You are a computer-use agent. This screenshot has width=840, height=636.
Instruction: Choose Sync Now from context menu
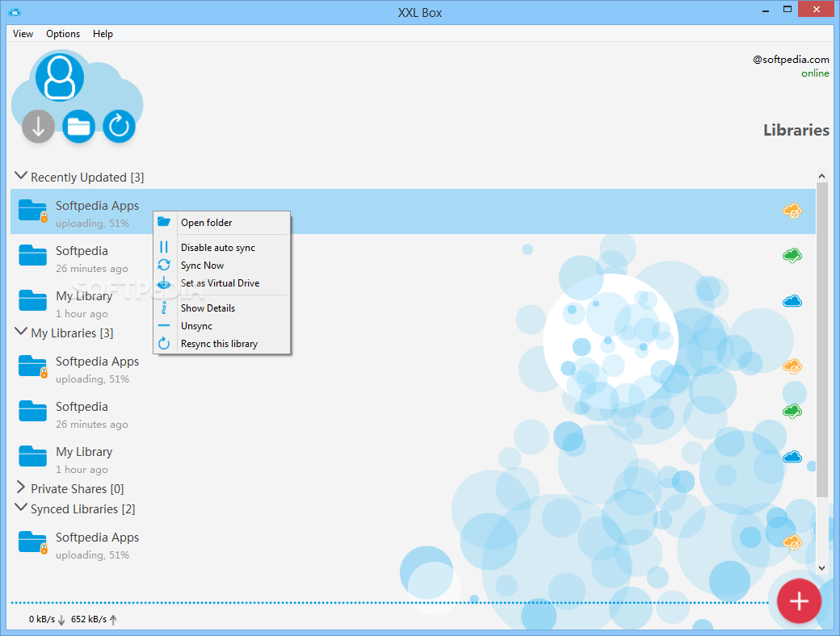(222, 265)
